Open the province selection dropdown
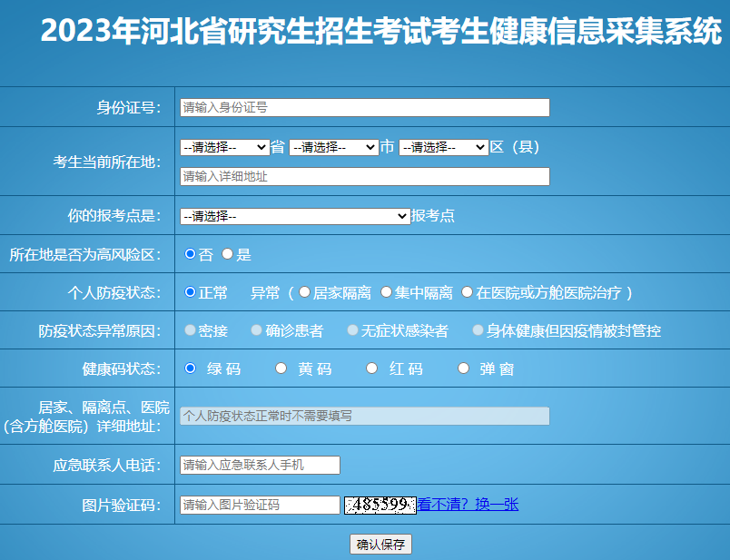This screenshot has height=560, width=730. 224,147
